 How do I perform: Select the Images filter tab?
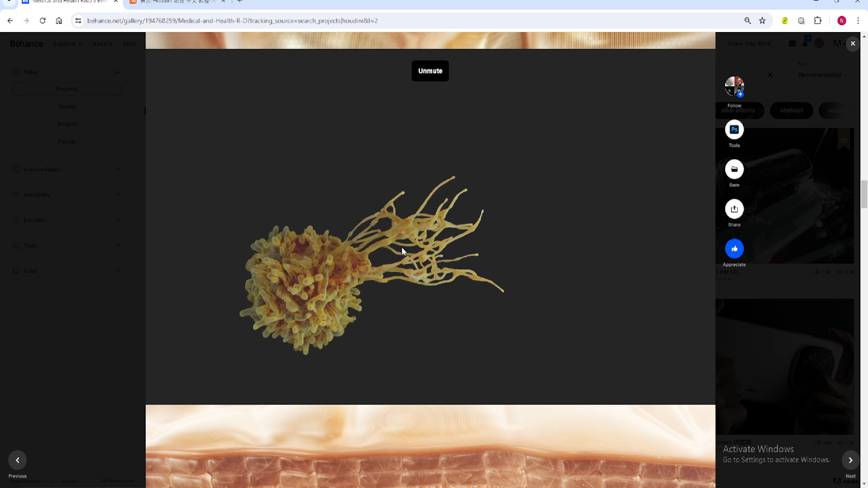[x=67, y=123]
